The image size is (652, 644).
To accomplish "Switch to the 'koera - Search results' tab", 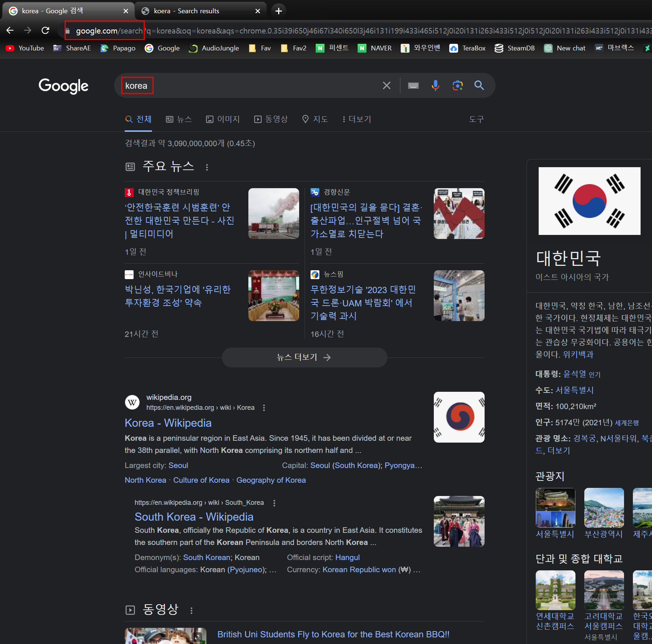I will click(x=201, y=11).
